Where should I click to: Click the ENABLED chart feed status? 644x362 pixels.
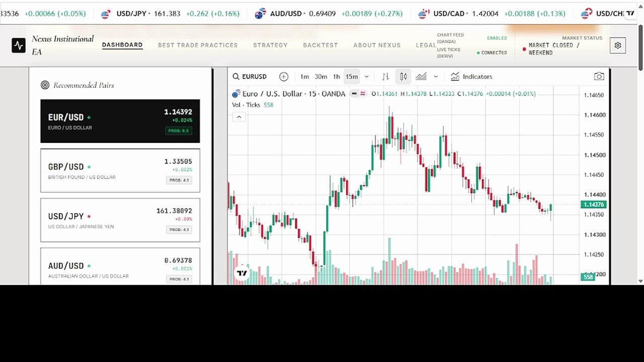tap(497, 38)
